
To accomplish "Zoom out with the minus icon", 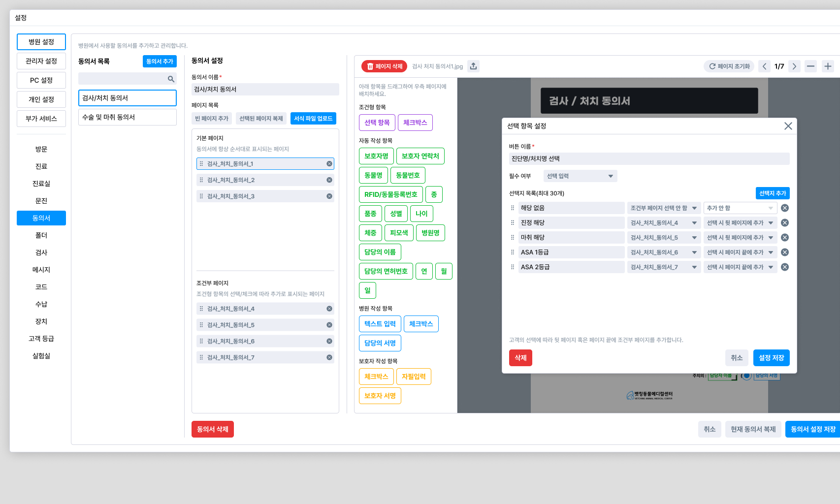I will 810,66.
